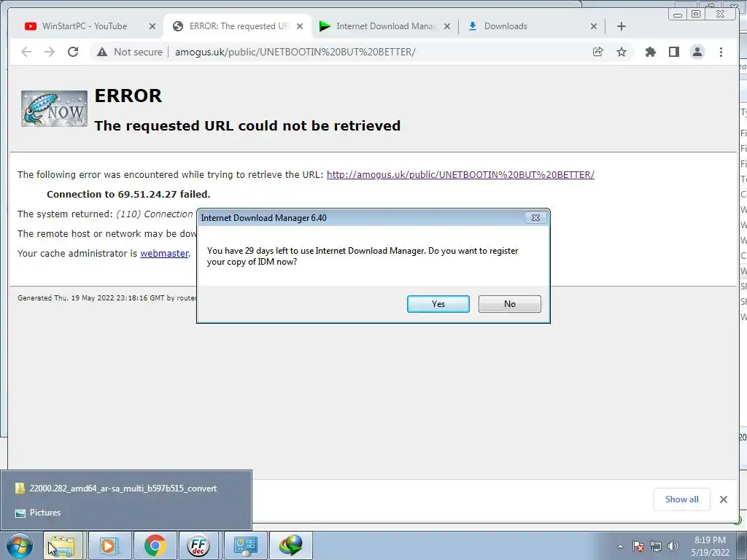The image size is (747, 560).
Task: Click Show all downloads button
Action: click(682, 499)
